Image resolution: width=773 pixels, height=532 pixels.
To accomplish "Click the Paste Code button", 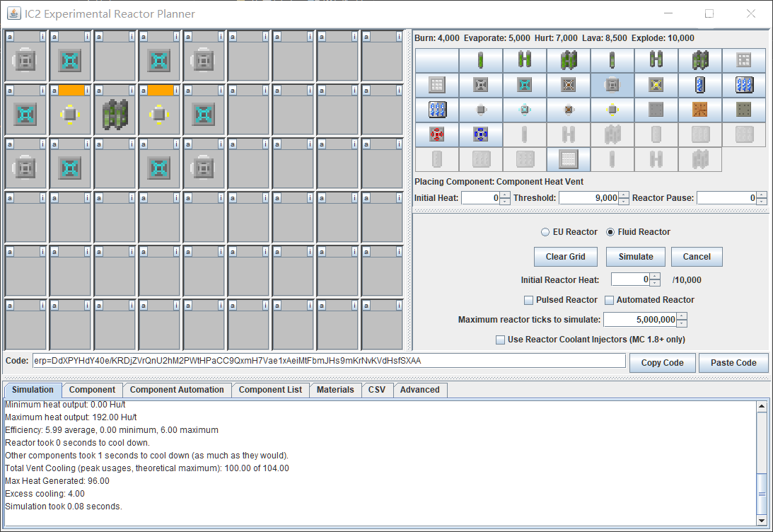I will tap(733, 363).
